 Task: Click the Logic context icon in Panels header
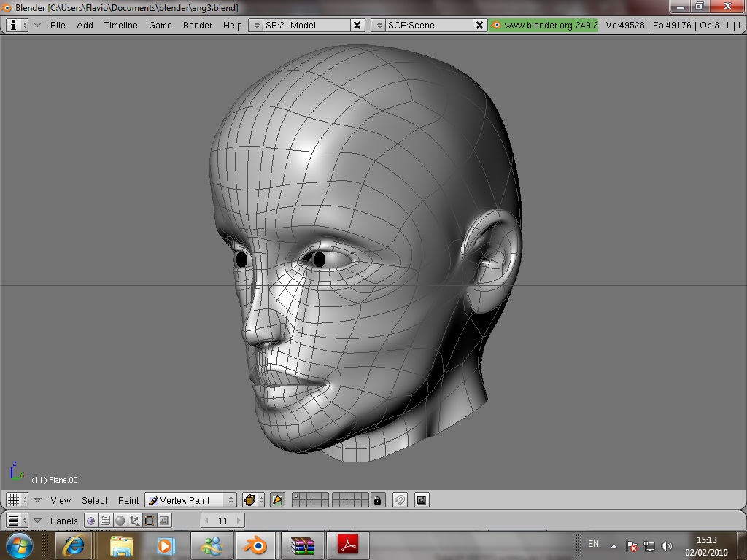point(91,521)
